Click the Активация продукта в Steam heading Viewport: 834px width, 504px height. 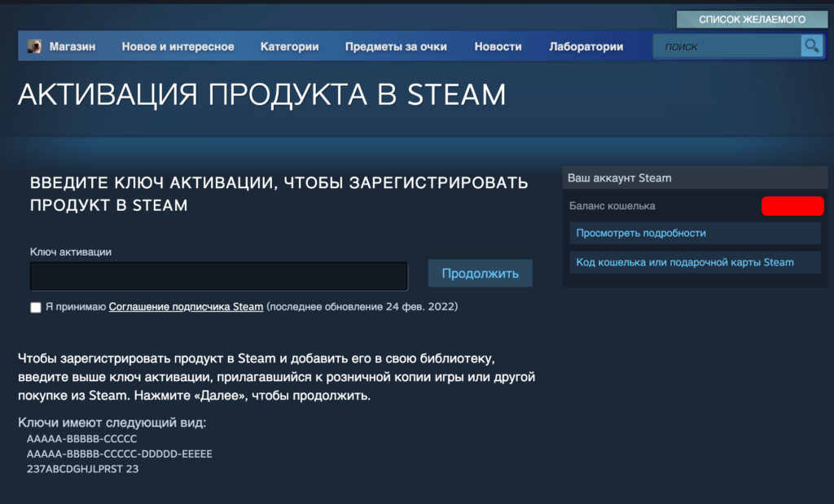(261, 94)
